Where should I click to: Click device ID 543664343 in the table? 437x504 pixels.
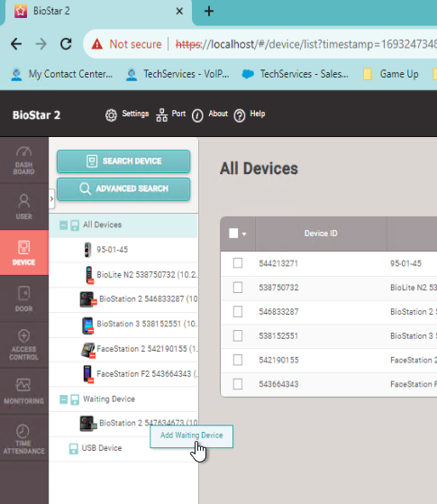click(x=278, y=384)
